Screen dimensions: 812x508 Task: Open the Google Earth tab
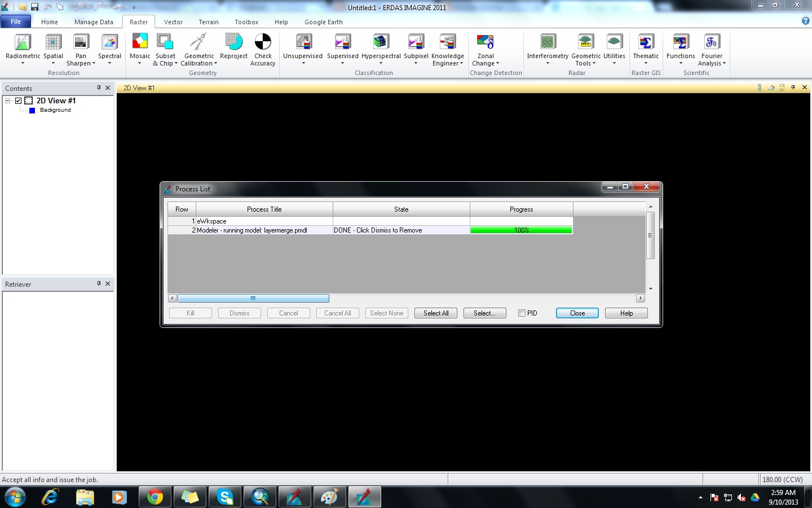(324, 22)
